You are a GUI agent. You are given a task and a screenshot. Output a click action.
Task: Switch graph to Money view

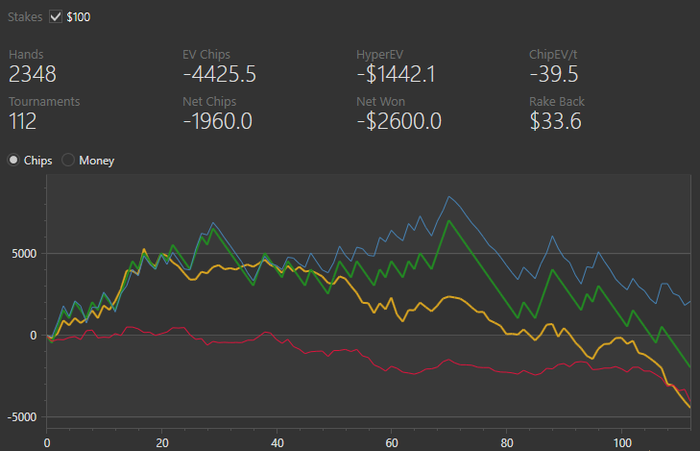[69, 160]
